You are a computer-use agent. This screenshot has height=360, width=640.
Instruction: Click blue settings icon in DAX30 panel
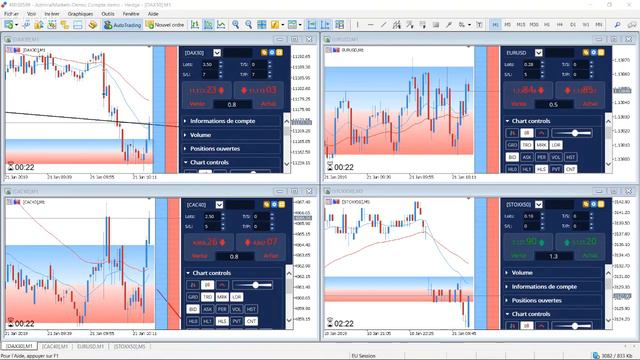[x=272, y=52]
